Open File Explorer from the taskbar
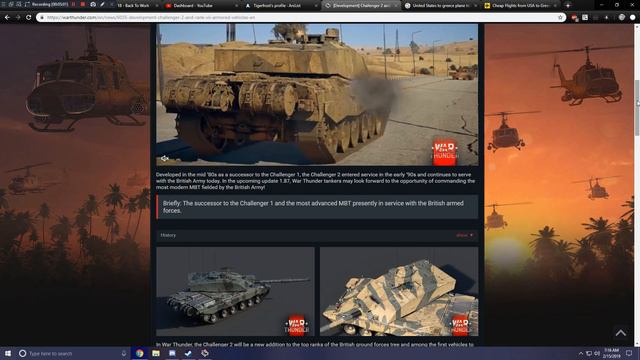Screen dimensions: 640x360 156,353
